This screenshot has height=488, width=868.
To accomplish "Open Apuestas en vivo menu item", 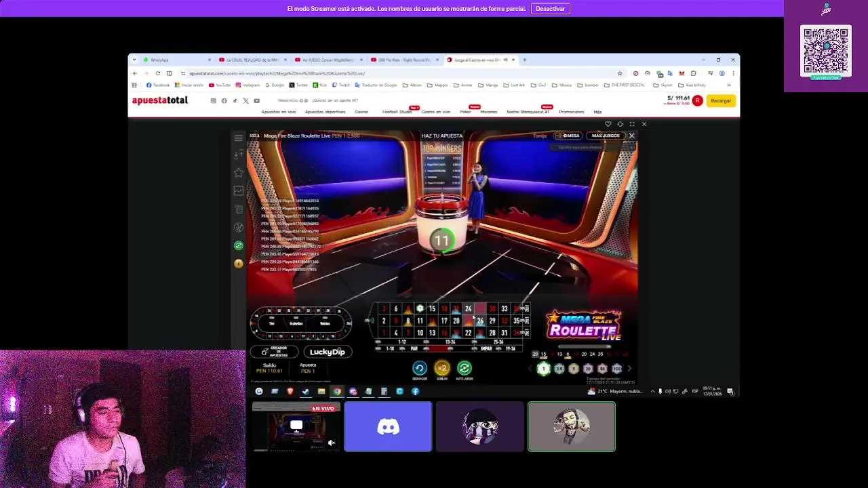I will (x=279, y=112).
